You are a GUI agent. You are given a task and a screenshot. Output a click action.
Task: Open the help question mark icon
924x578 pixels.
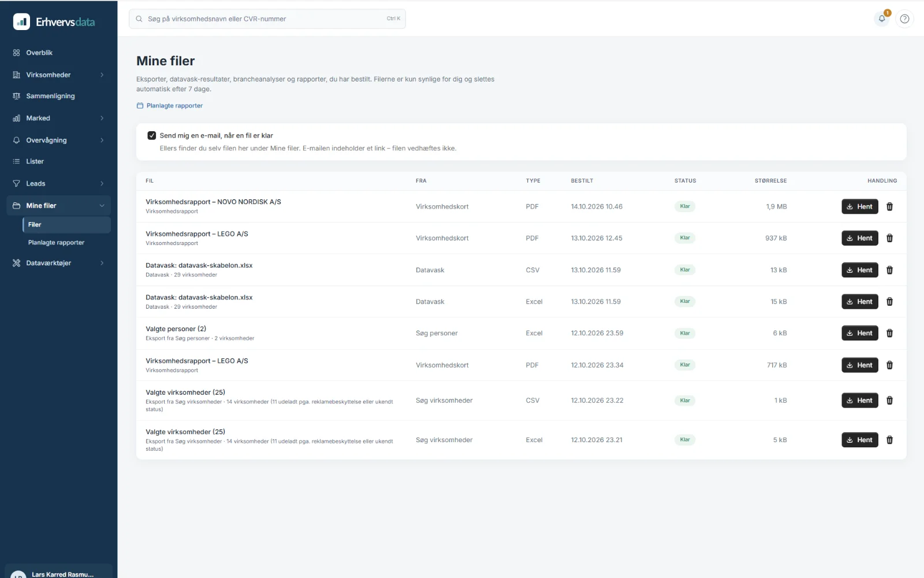pyautogui.click(x=904, y=18)
